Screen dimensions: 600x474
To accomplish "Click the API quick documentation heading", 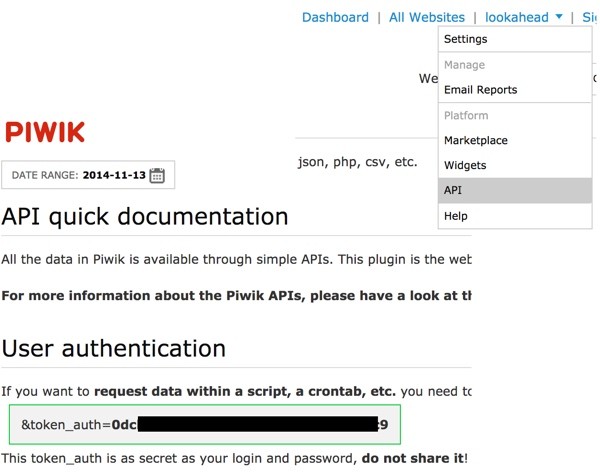I will pos(145,217).
